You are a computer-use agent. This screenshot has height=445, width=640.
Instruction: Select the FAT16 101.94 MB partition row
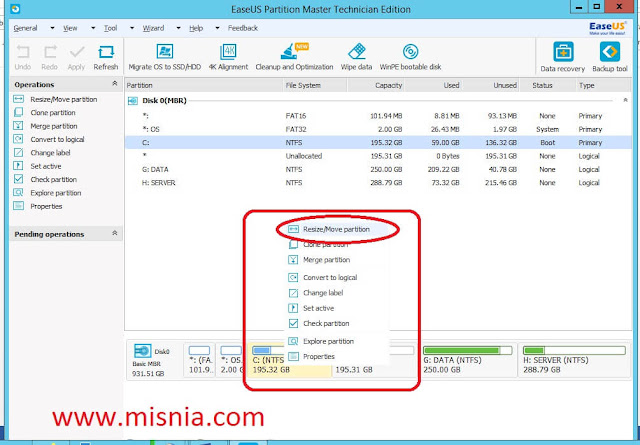(378, 116)
